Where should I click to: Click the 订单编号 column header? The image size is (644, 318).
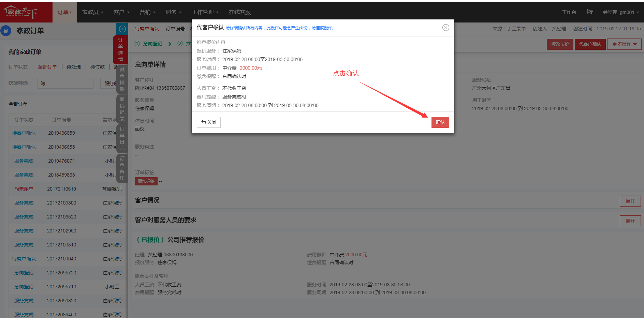coord(61,120)
